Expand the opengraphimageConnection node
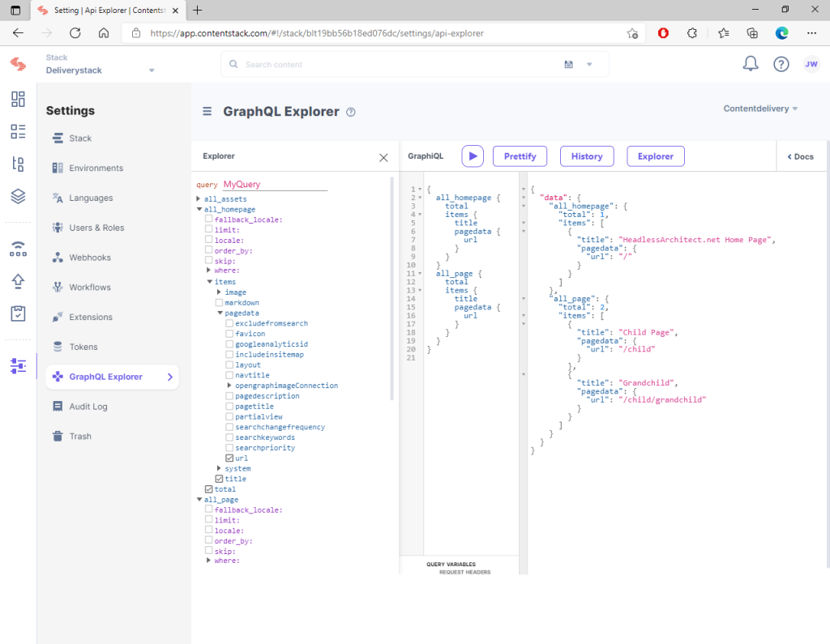 (229, 386)
